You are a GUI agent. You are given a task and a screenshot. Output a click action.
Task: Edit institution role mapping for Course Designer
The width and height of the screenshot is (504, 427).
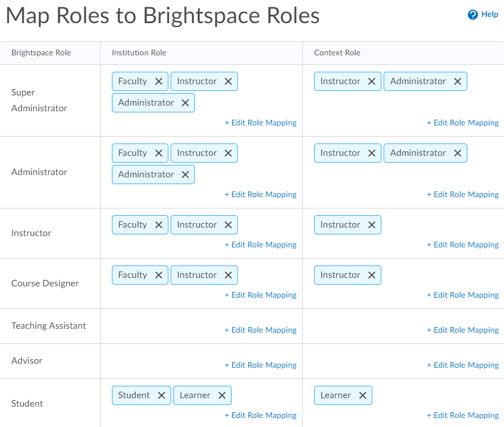click(260, 295)
